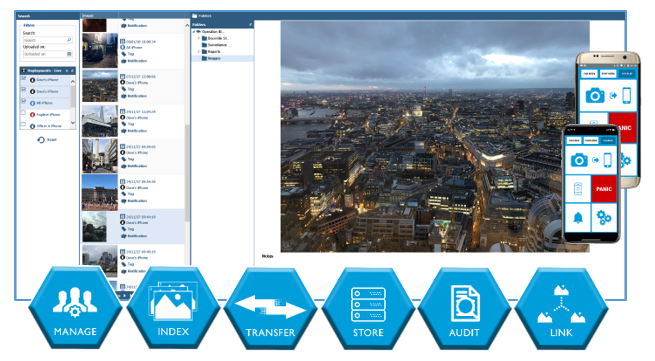Tap the gears settings icon on front phone

[604, 218]
